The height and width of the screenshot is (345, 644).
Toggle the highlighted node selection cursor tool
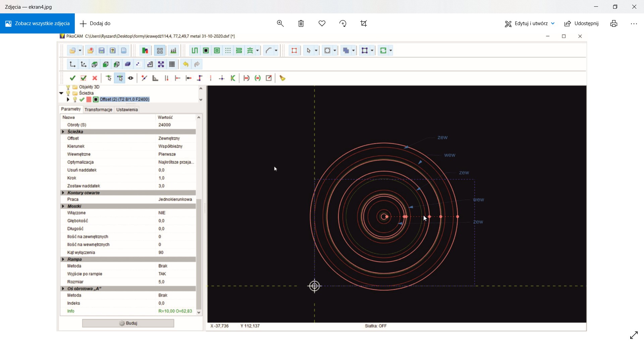[x=120, y=79]
